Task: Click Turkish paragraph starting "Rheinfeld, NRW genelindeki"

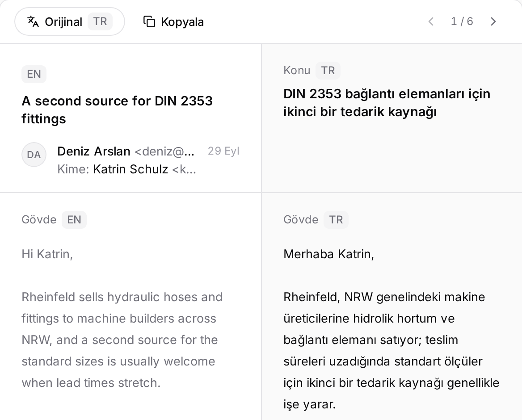Action: tap(391, 351)
